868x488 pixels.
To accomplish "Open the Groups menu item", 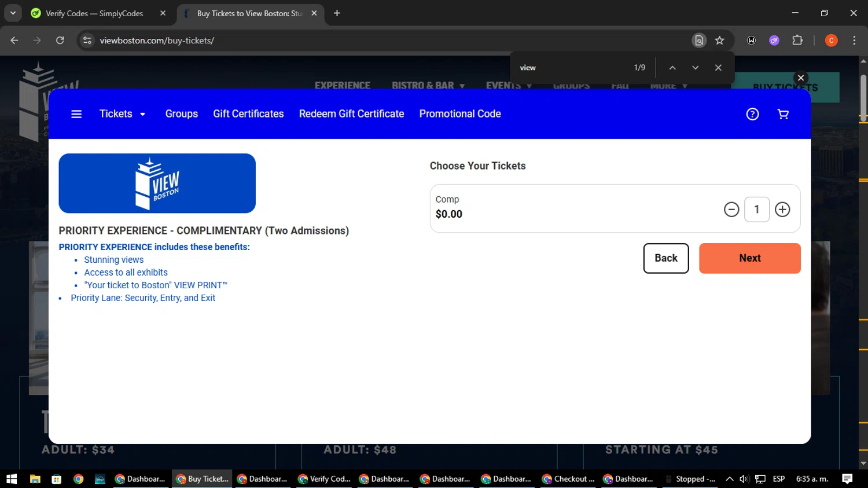I will pos(182,114).
